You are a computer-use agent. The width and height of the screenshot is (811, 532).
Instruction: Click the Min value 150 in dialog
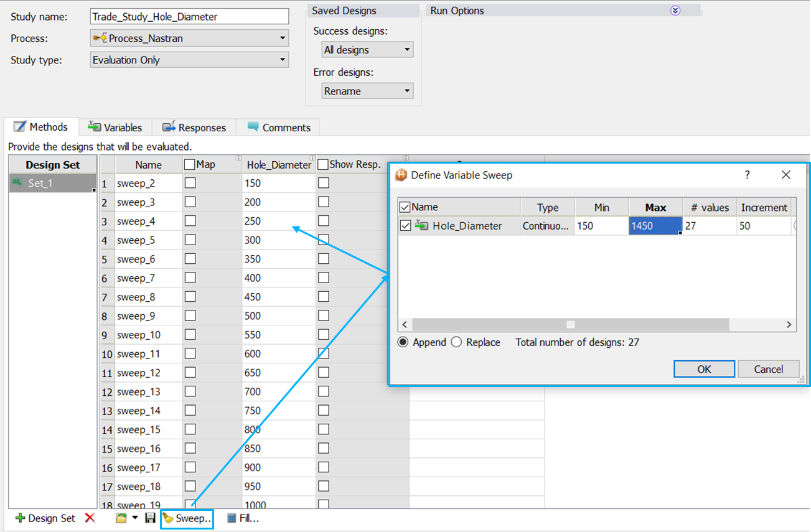pyautogui.click(x=602, y=226)
